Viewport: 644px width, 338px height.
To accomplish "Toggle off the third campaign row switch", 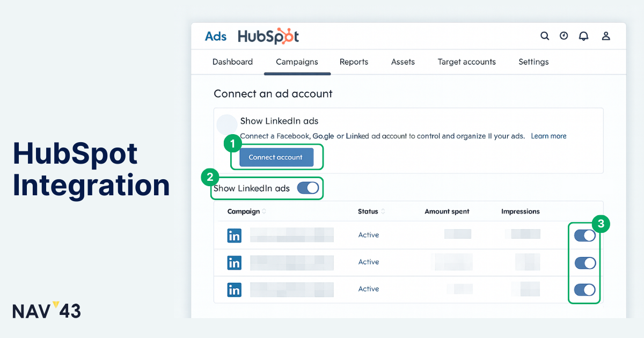I will pyautogui.click(x=585, y=290).
